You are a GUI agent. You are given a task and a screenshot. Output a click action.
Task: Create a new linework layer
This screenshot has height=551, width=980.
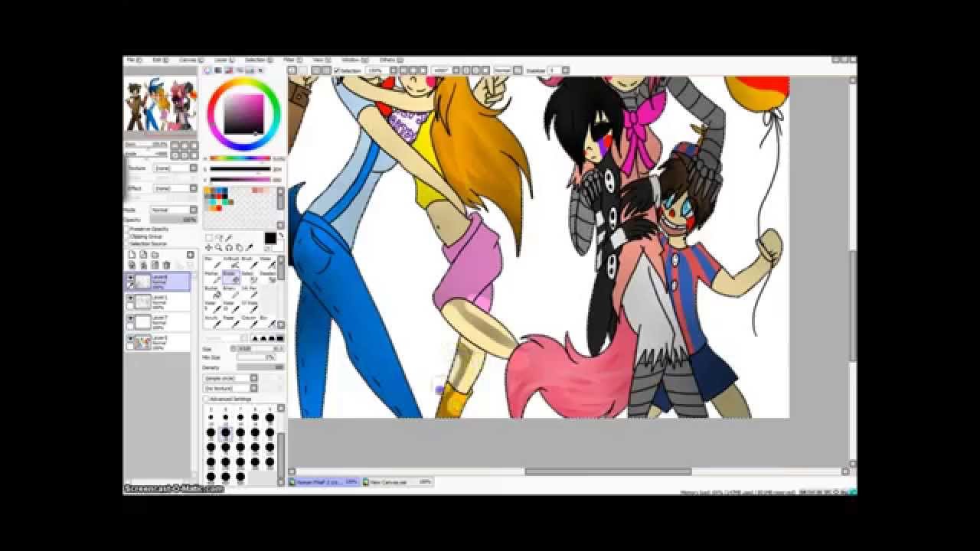[143, 255]
